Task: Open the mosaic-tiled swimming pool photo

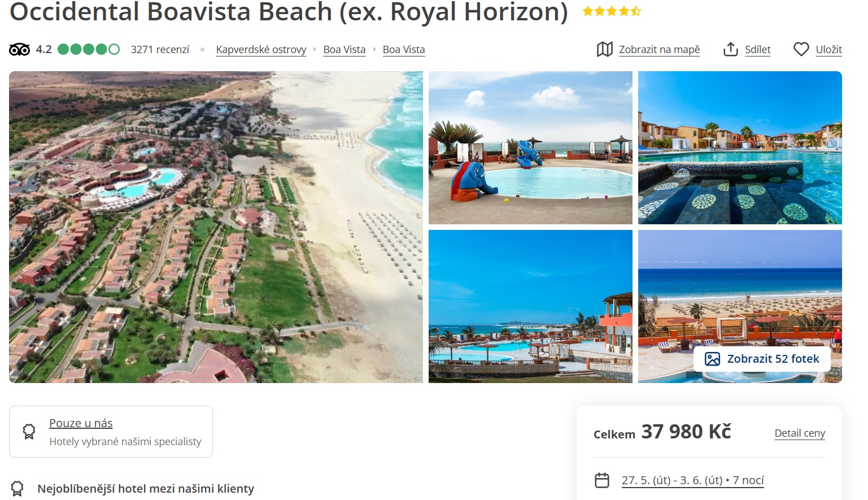Action: 740,147
